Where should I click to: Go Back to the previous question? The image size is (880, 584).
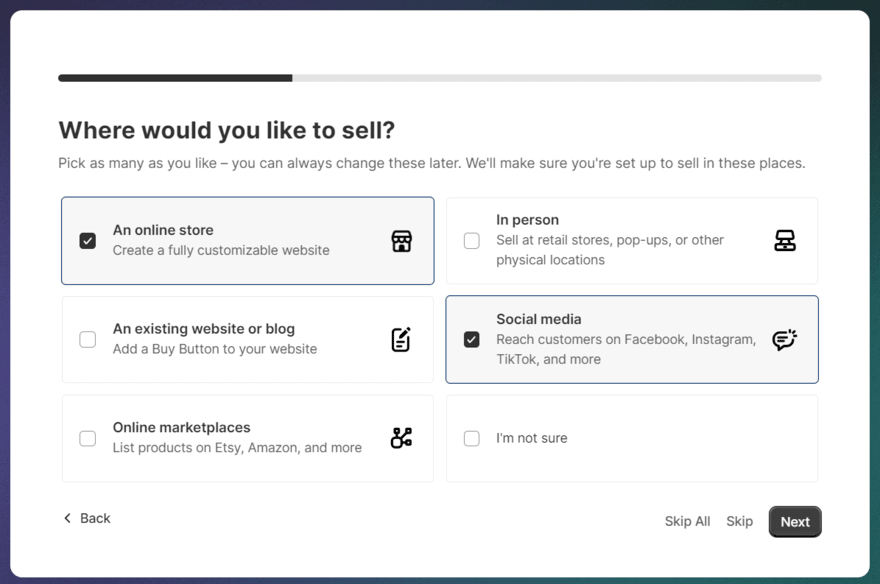point(87,518)
